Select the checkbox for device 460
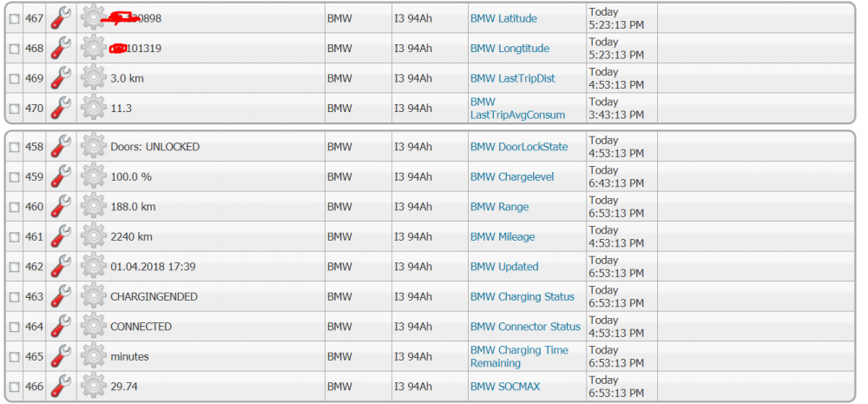This screenshot has height=404, width=868. click(x=14, y=208)
